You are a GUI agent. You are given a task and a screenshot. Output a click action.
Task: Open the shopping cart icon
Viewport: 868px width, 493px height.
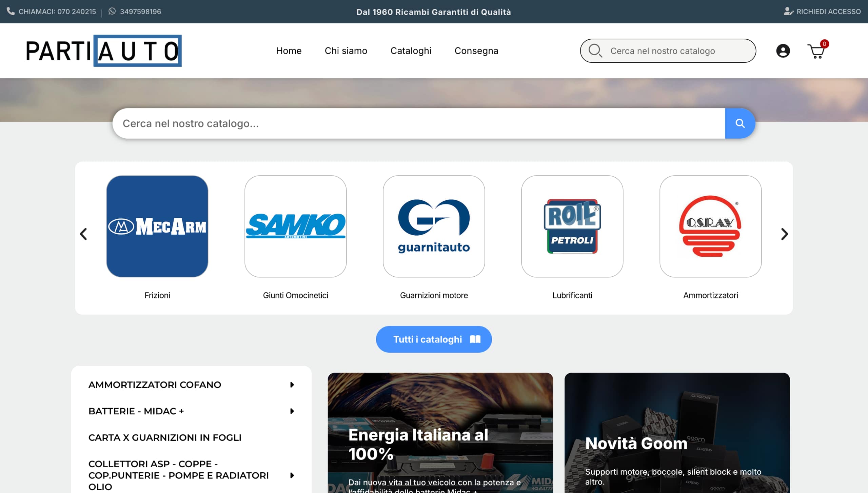coord(816,51)
